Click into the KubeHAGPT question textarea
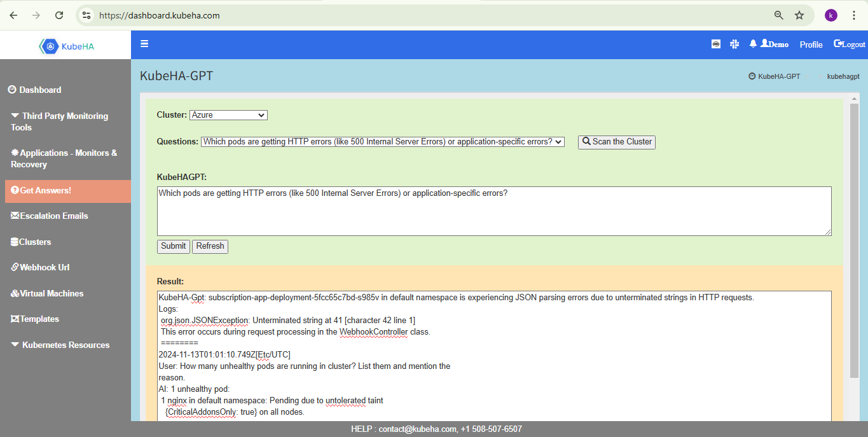868x437 pixels. (x=494, y=211)
